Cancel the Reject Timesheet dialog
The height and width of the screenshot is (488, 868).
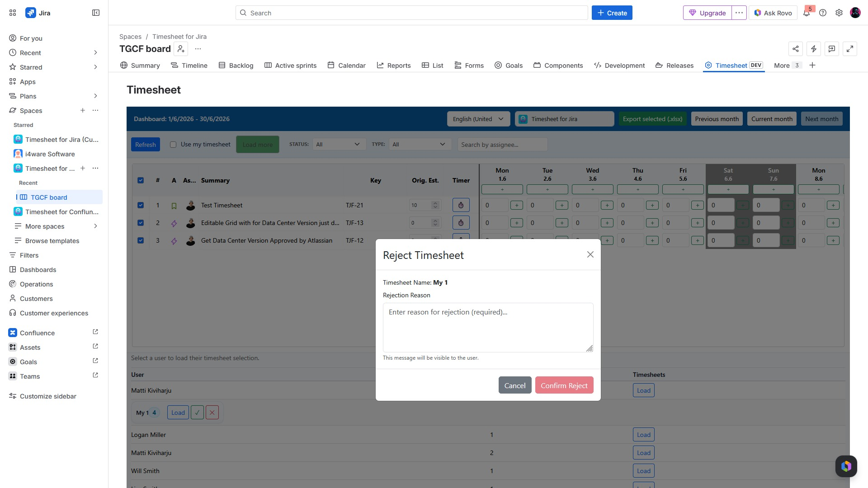click(515, 385)
